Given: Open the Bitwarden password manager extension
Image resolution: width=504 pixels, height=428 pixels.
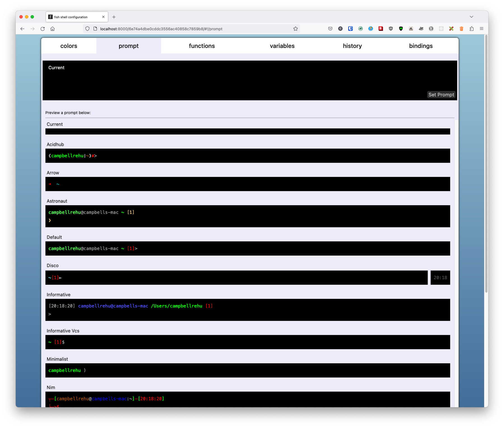Looking at the screenshot, I should [350, 29].
